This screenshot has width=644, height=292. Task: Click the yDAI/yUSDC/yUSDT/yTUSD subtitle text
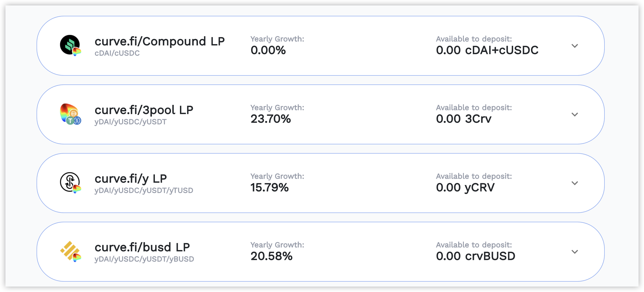coord(144,190)
